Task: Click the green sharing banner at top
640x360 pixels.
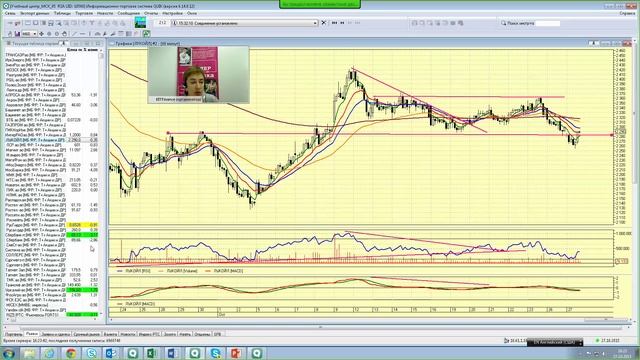Action: [x=320, y=4]
